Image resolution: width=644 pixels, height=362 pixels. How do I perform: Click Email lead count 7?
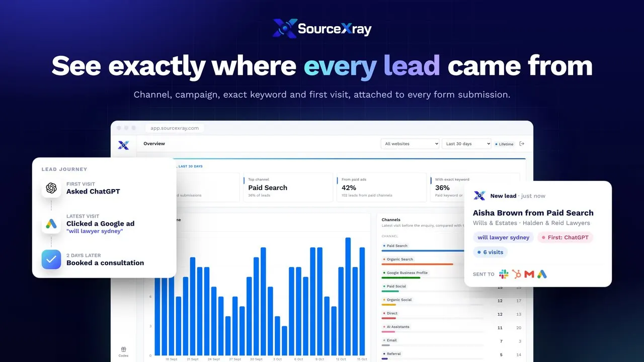(x=501, y=341)
